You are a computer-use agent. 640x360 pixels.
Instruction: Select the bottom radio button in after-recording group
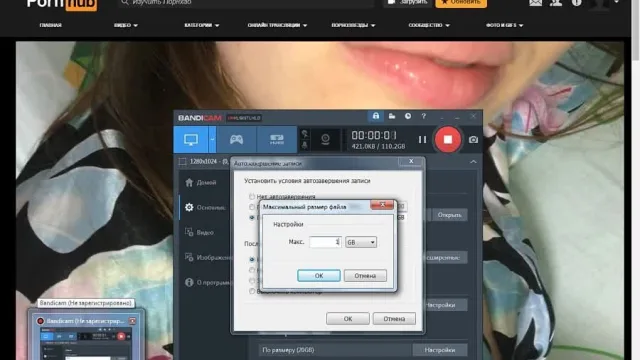252,291
